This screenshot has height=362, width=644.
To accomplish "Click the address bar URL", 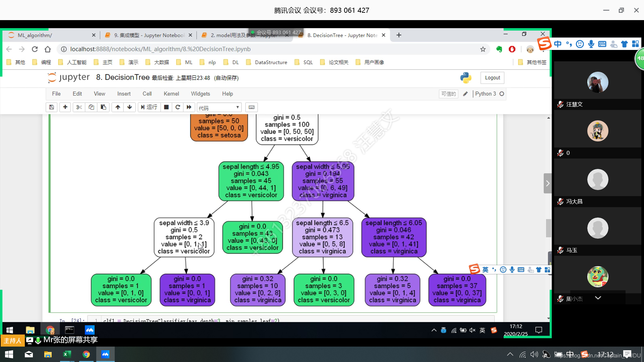I will click(160, 49).
